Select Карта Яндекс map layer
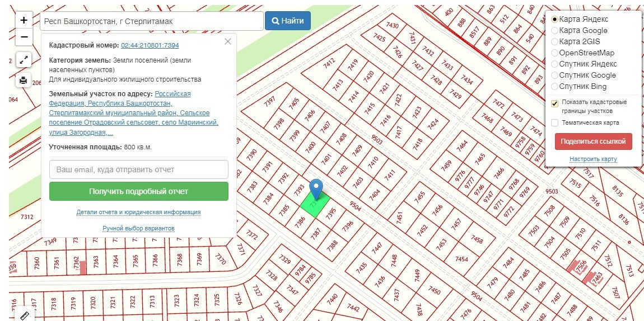The height and width of the screenshot is (321, 644). point(554,19)
